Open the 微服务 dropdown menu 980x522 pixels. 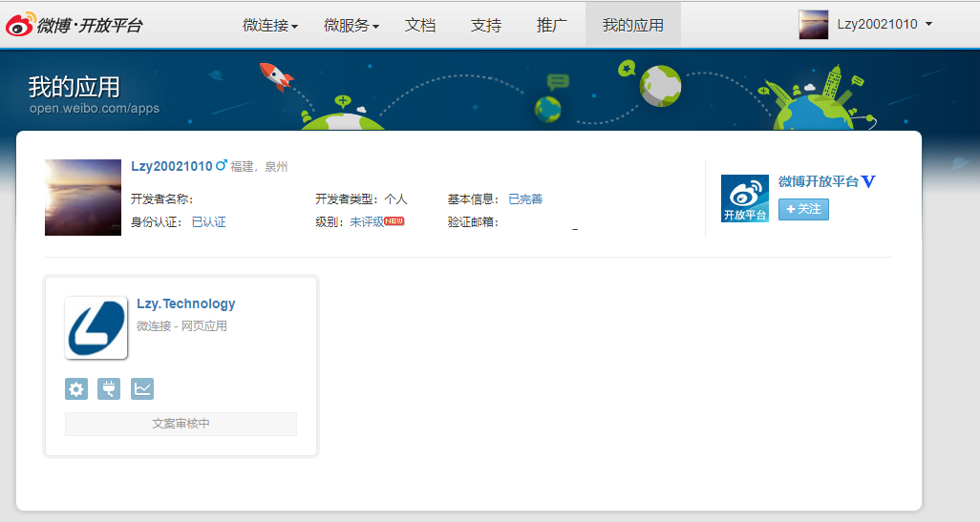352,25
